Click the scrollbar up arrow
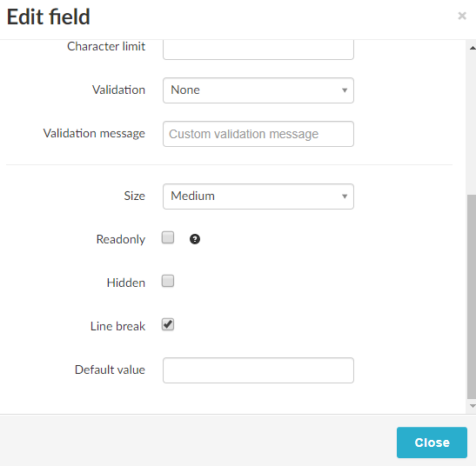 [x=473, y=48]
